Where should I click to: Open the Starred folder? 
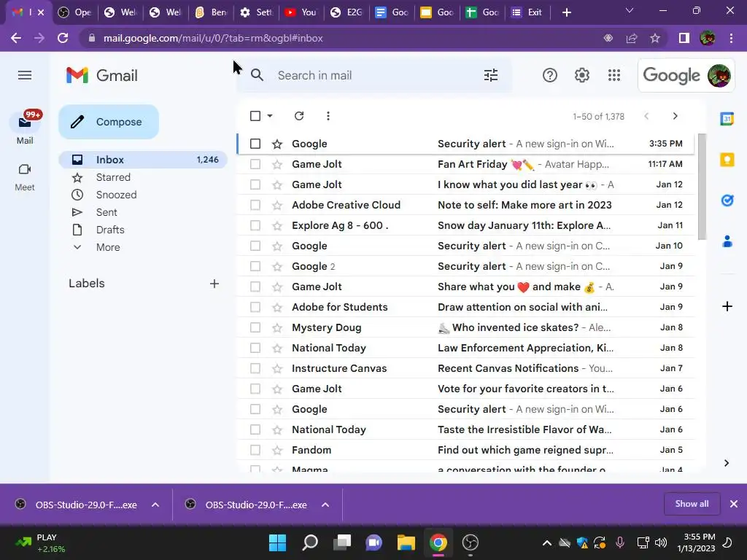113,177
